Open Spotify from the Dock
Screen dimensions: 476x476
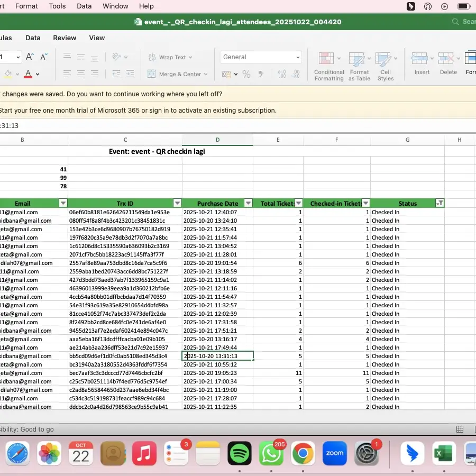(240, 454)
